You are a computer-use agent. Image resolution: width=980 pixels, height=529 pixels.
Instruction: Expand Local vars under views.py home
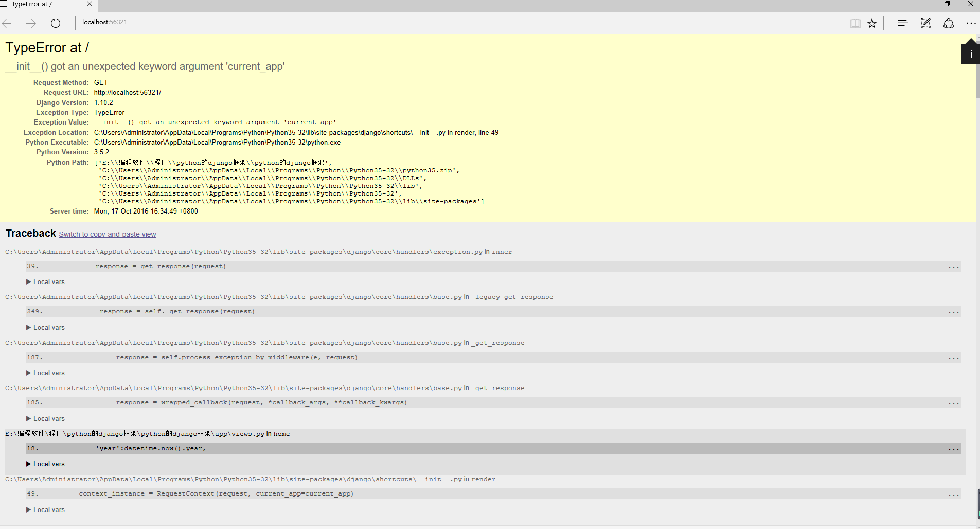(45, 464)
